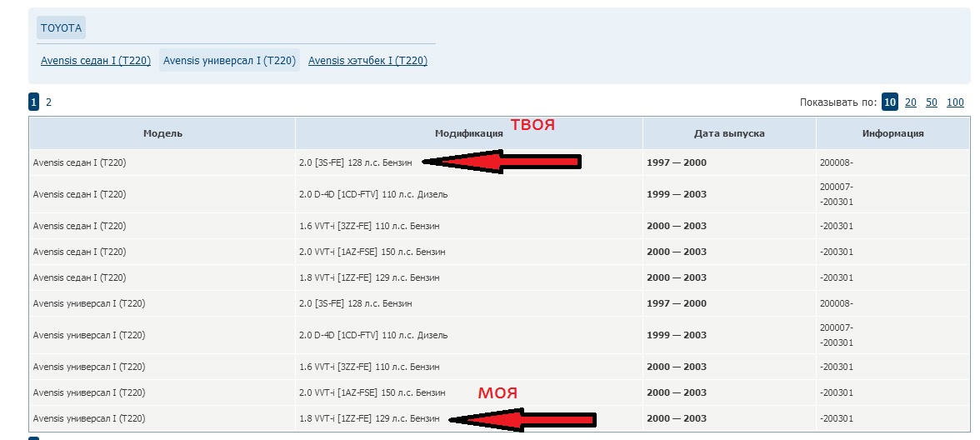Open Avensis хэтчбек I (T220) link
This screenshot has width=980, height=440.
pyautogui.click(x=367, y=61)
